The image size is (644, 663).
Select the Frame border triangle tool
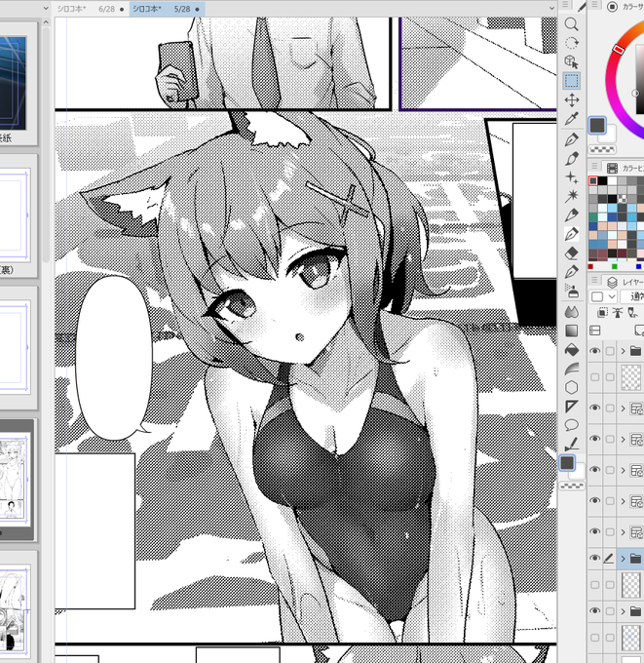click(x=571, y=407)
